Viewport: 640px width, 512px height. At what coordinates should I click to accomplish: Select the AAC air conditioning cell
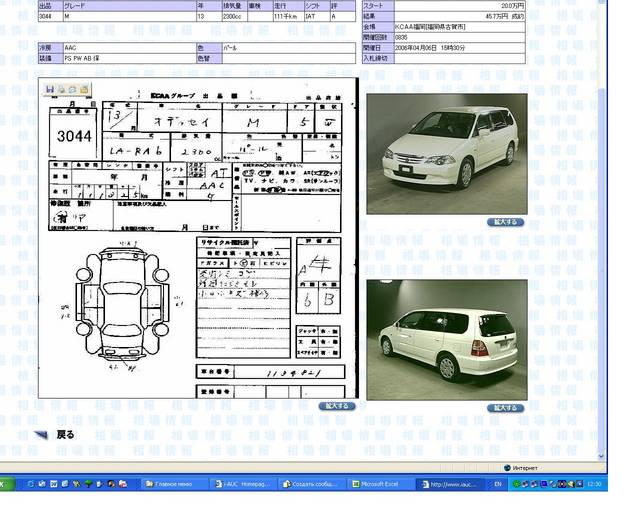130,48
